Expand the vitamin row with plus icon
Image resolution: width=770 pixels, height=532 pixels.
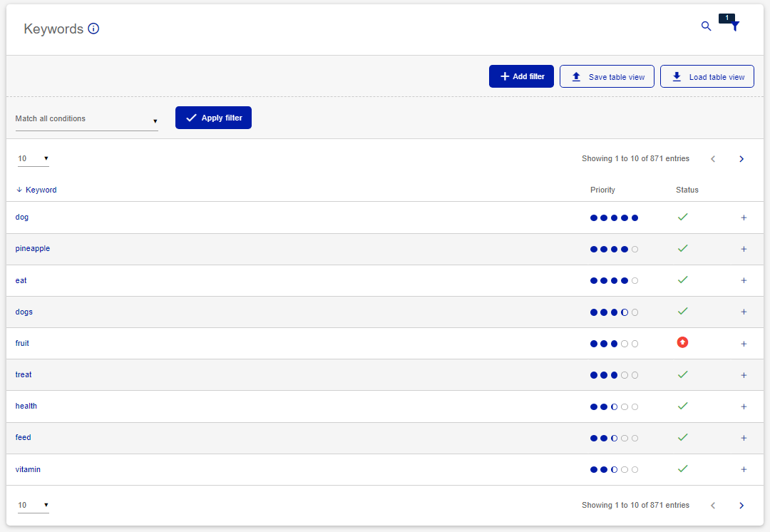744,470
